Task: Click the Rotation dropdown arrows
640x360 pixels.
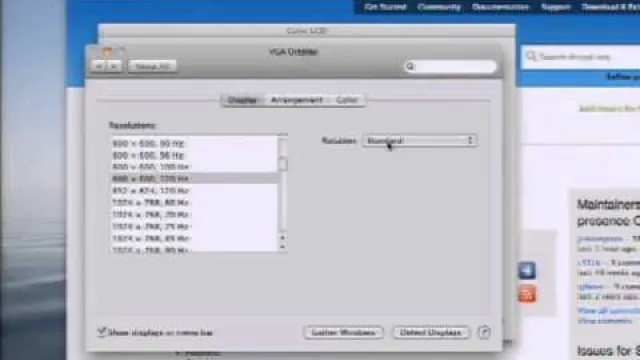Action: (470, 140)
